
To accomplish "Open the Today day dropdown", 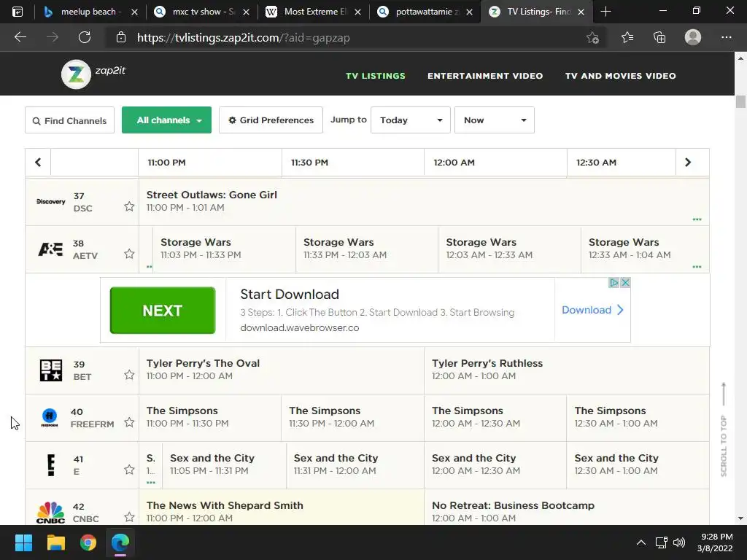I will [411, 120].
